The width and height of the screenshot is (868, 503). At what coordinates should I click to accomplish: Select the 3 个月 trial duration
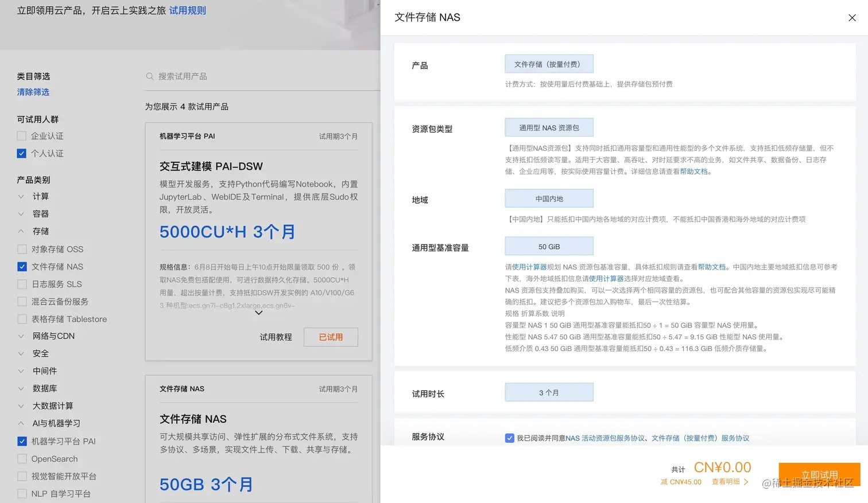[x=548, y=392]
